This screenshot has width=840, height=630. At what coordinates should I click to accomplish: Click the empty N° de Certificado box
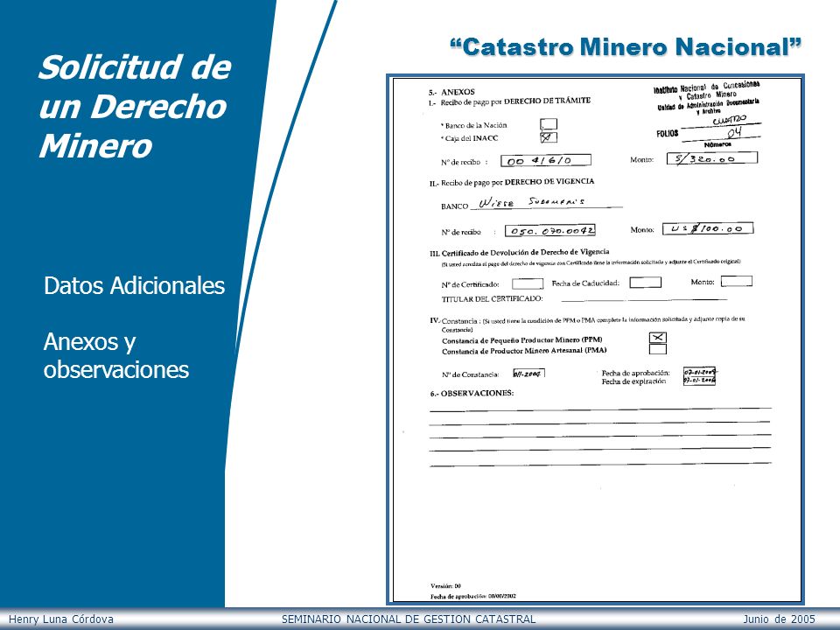(x=528, y=283)
